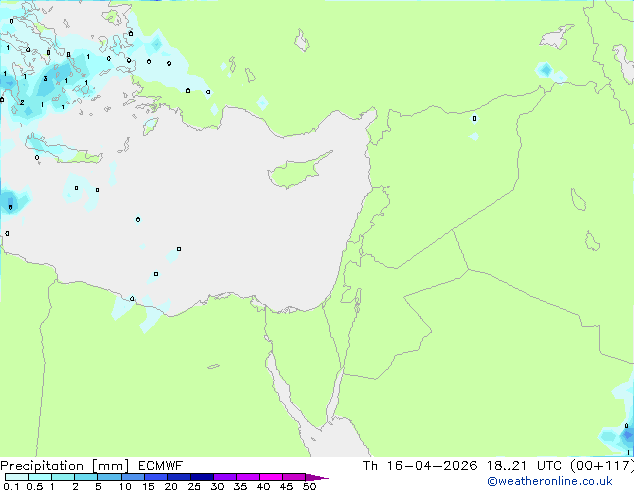
Task: Click the 40–45 mm magenta legend swatch
Action: 271,477
